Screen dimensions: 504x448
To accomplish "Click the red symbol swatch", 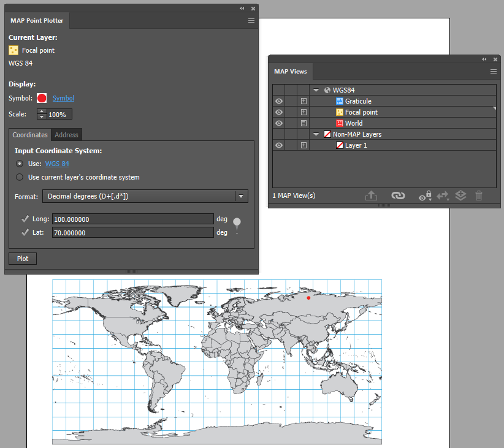I will pyautogui.click(x=42, y=98).
